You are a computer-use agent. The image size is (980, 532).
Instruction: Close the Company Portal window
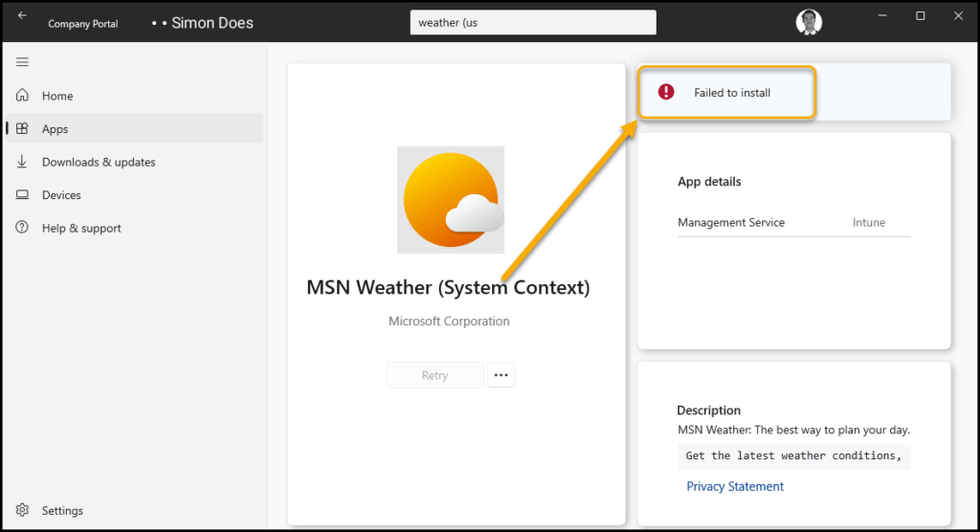coord(956,16)
